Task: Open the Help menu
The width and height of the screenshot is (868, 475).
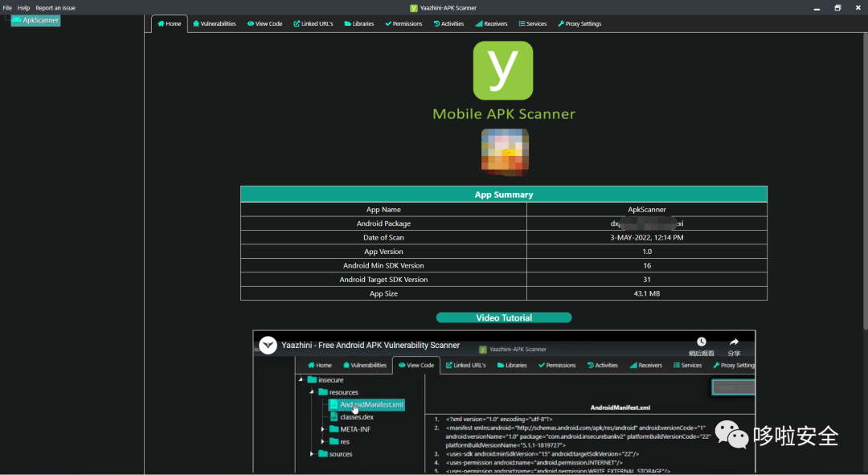Action: [x=23, y=8]
